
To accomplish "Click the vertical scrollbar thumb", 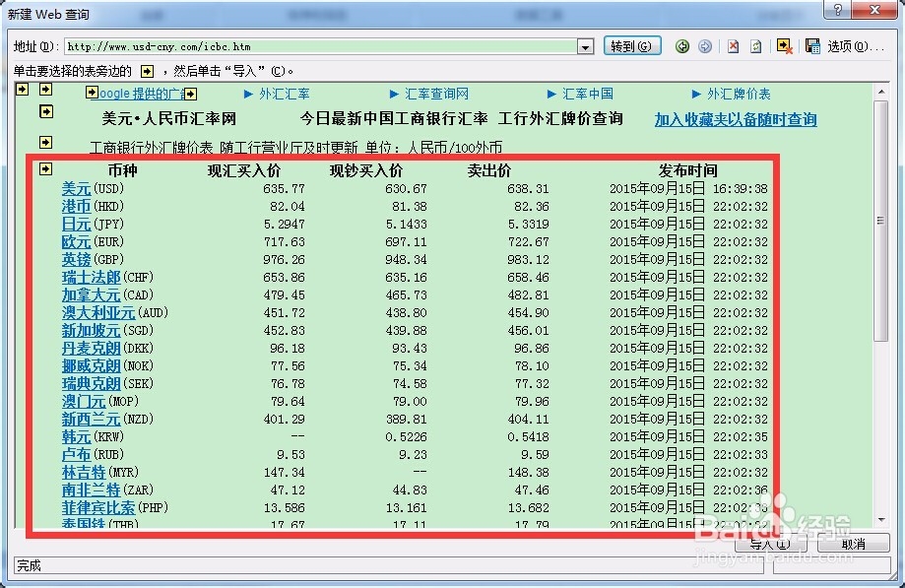I will coord(880,221).
